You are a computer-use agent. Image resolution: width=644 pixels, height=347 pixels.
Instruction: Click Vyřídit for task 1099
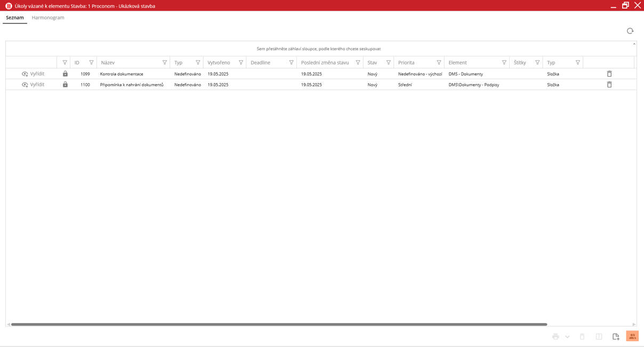click(x=33, y=74)
